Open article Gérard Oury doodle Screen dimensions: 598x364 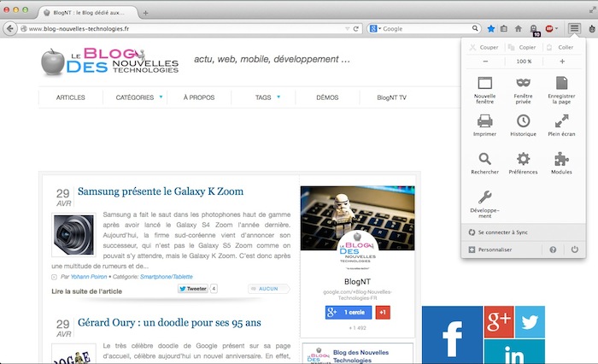coord(169,322)
